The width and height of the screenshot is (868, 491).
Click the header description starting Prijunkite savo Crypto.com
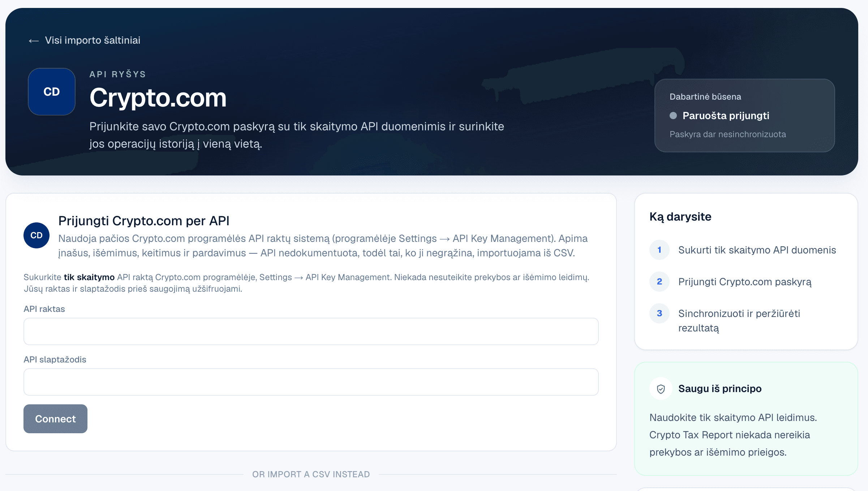297,135
